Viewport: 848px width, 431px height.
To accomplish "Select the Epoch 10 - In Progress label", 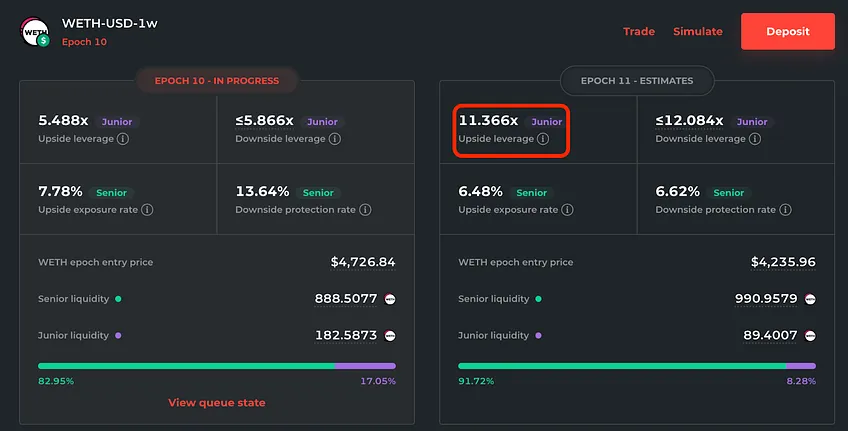I will [217, 81].
